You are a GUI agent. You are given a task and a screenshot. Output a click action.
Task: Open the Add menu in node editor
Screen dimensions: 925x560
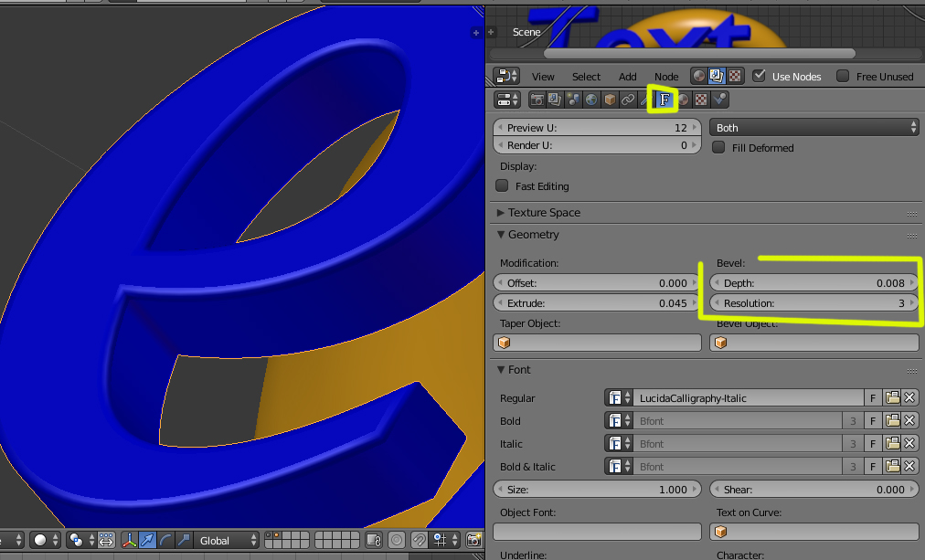pos(627,77)
